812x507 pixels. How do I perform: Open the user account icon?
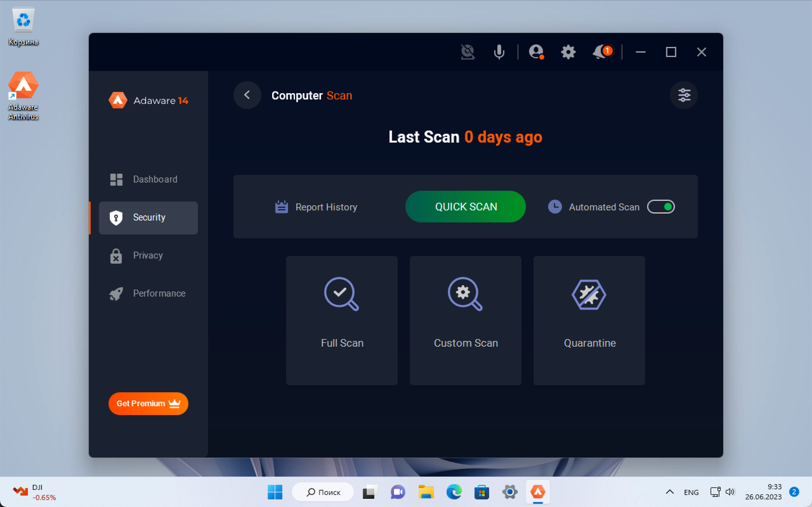click(x=536, y=52)
